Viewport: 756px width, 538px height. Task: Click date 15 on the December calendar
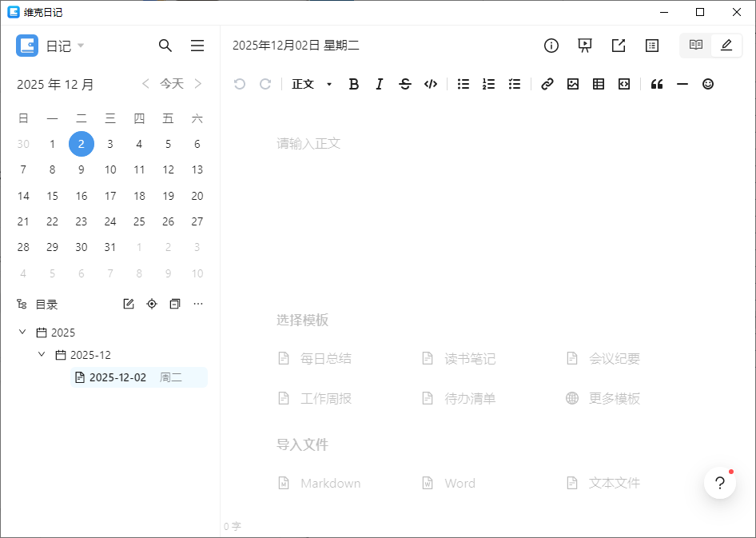[52, 196]
